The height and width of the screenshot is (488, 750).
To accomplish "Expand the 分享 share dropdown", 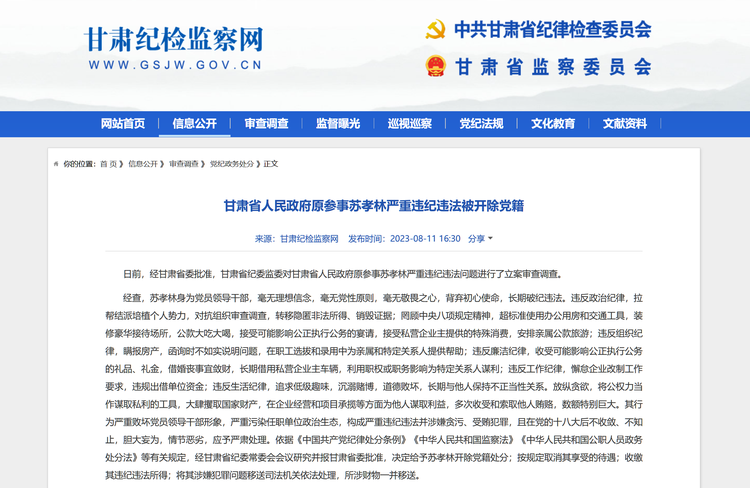I will [480, 239].
